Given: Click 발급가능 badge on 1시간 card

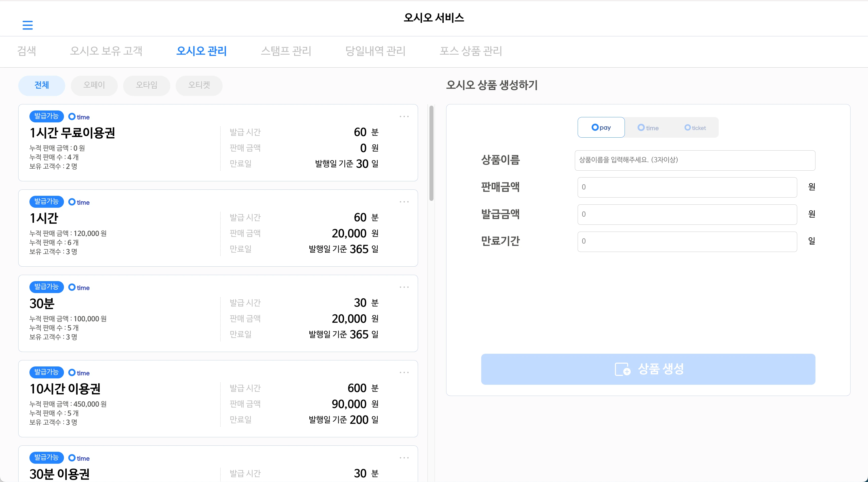Looking at the screenshot, I should 46,202.
